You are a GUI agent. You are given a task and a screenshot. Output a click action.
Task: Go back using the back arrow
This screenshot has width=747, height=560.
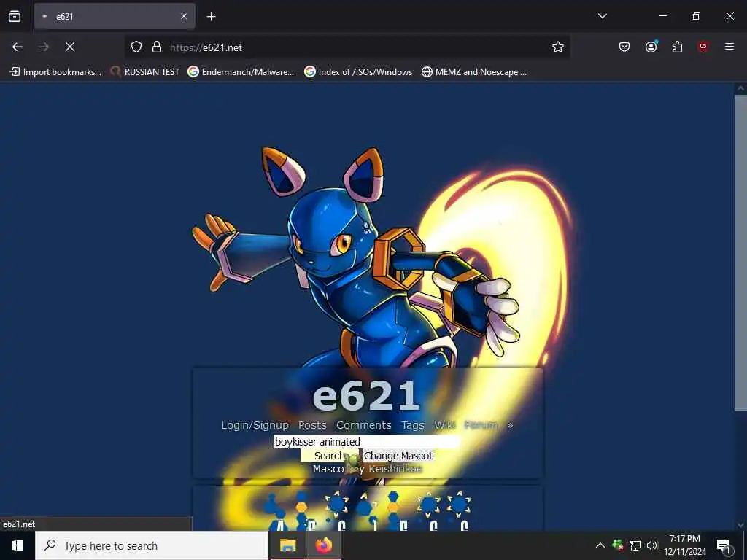click(18, 47)
